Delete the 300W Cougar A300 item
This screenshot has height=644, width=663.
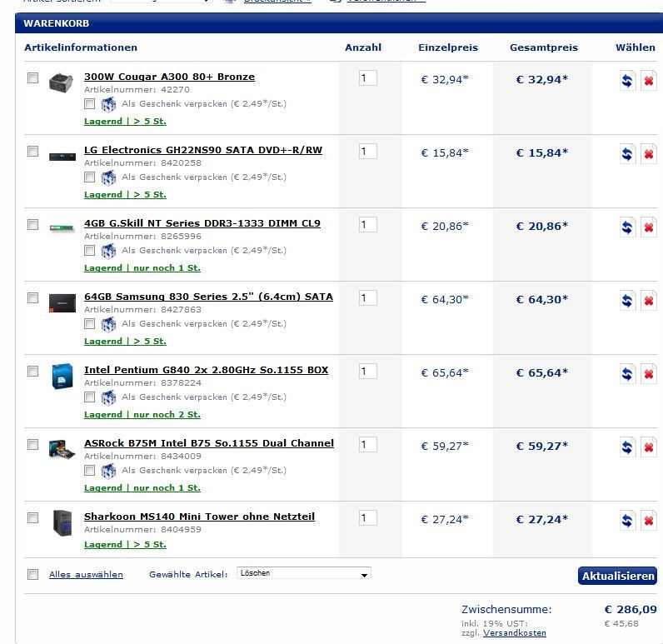click(x=648, y=81)
